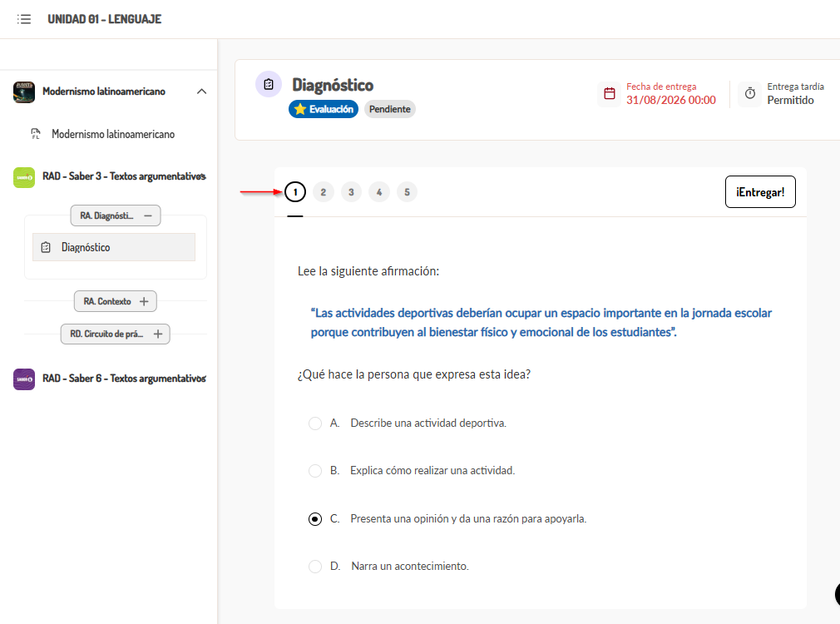Select option C Presenta una opinión
This screenshot has width=840, height=624.
pos(315,519)
